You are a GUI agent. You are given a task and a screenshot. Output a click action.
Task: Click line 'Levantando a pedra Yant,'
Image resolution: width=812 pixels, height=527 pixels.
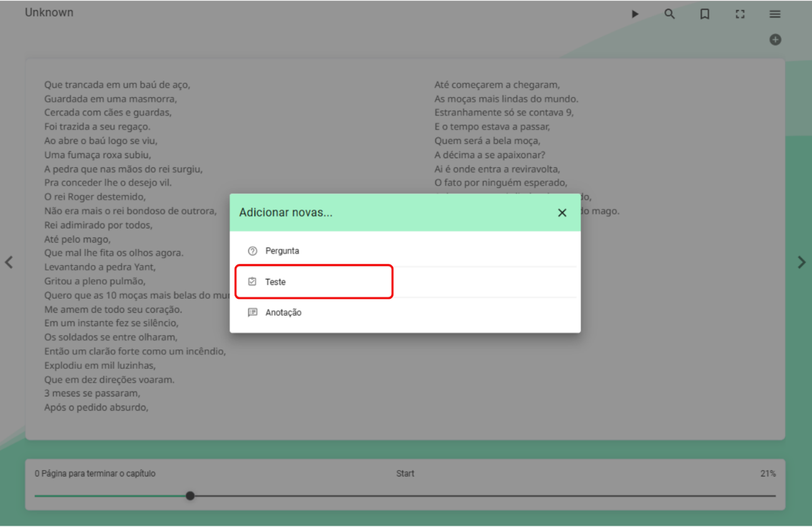pos(100,267)
